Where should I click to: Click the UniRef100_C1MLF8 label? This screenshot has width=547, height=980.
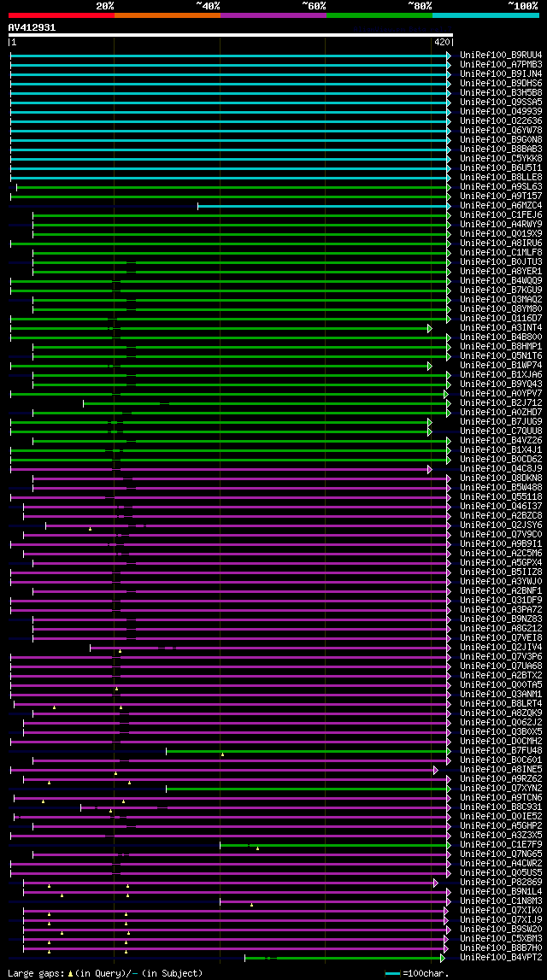[x=501, y=253]
